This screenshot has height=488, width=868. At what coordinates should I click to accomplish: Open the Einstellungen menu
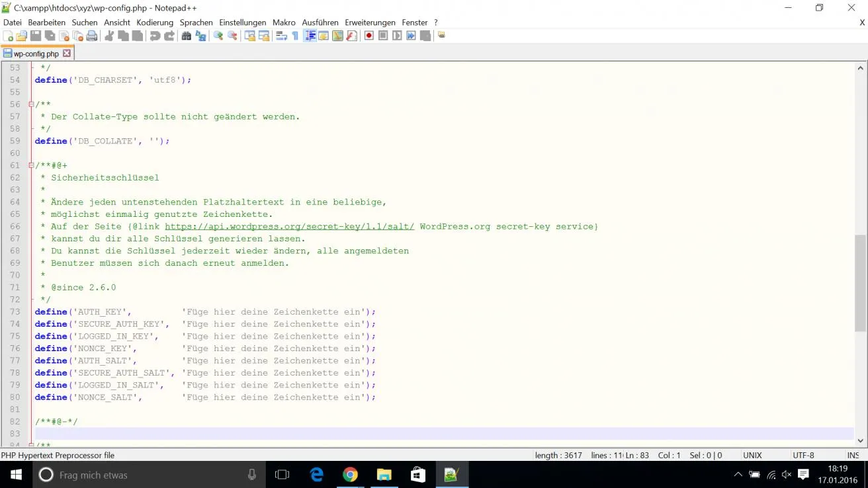coord(243,22)
